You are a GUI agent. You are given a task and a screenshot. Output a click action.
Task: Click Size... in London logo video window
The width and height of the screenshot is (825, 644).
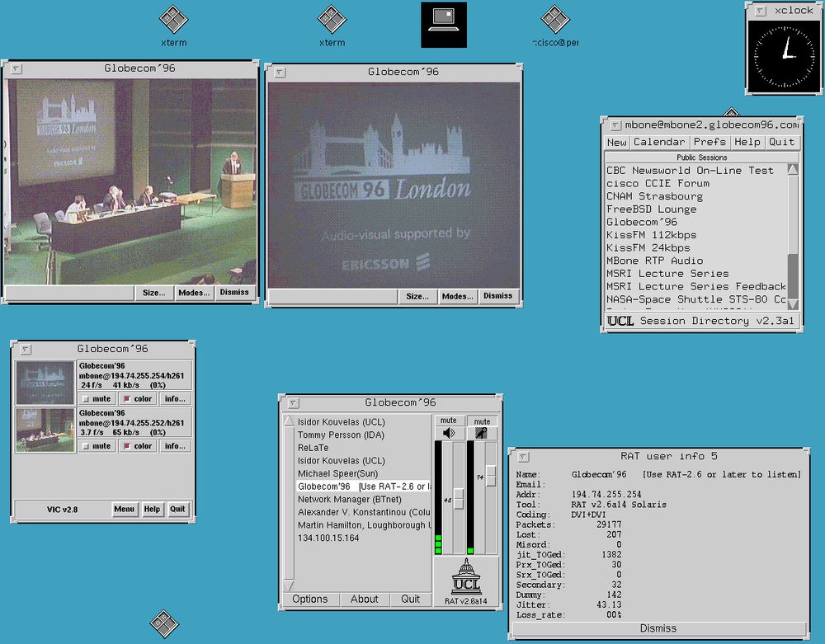[417, 297]
